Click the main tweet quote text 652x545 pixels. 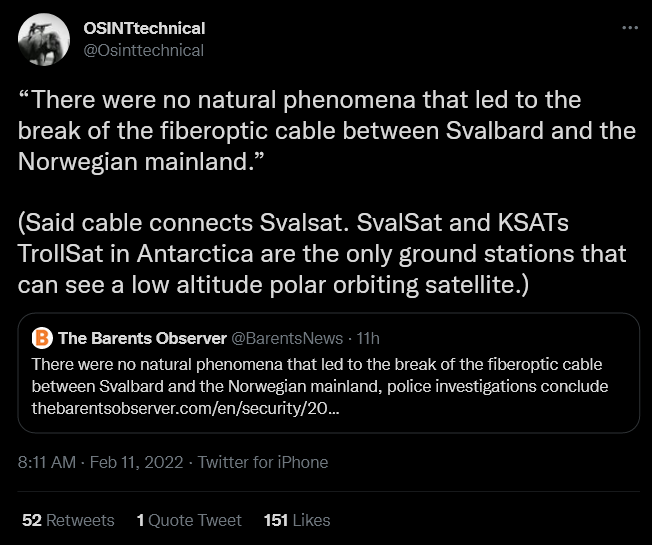coord(327,131)
